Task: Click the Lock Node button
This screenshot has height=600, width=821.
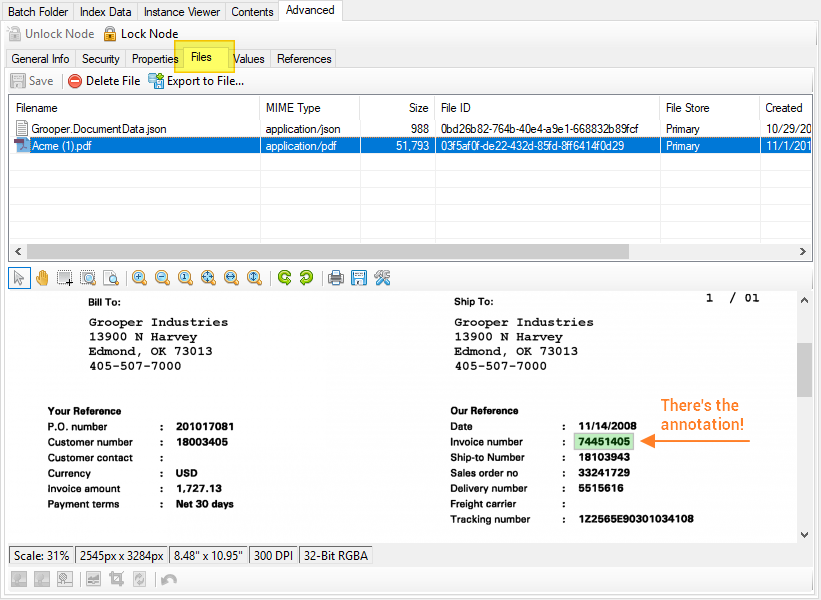Action: (140, 34)
